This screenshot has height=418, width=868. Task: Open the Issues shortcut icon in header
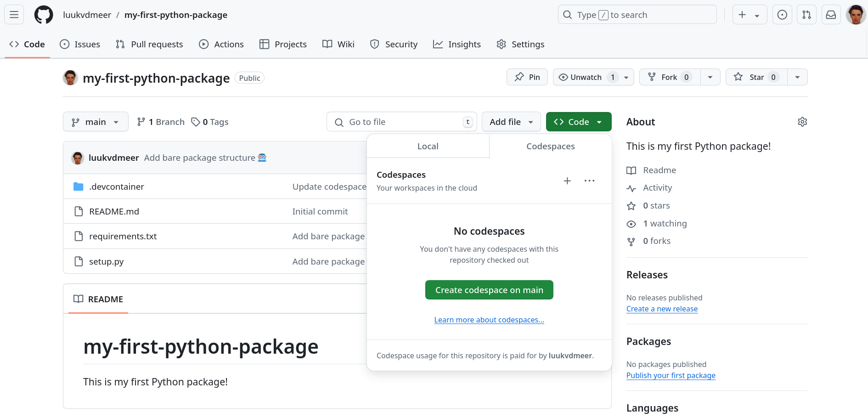click(x=782, y=15)
